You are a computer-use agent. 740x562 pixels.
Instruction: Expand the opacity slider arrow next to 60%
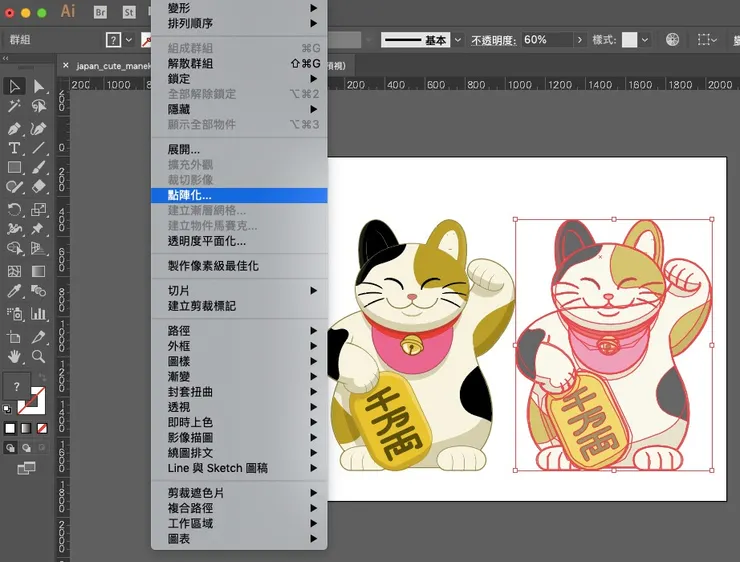click(x=580, y=40)
